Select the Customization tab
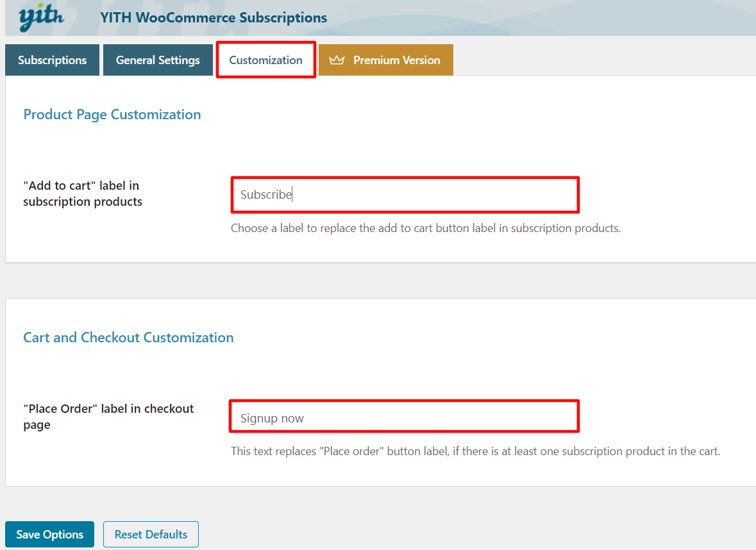756x550 pixels. pyautogui.click(x=265, y=60)
